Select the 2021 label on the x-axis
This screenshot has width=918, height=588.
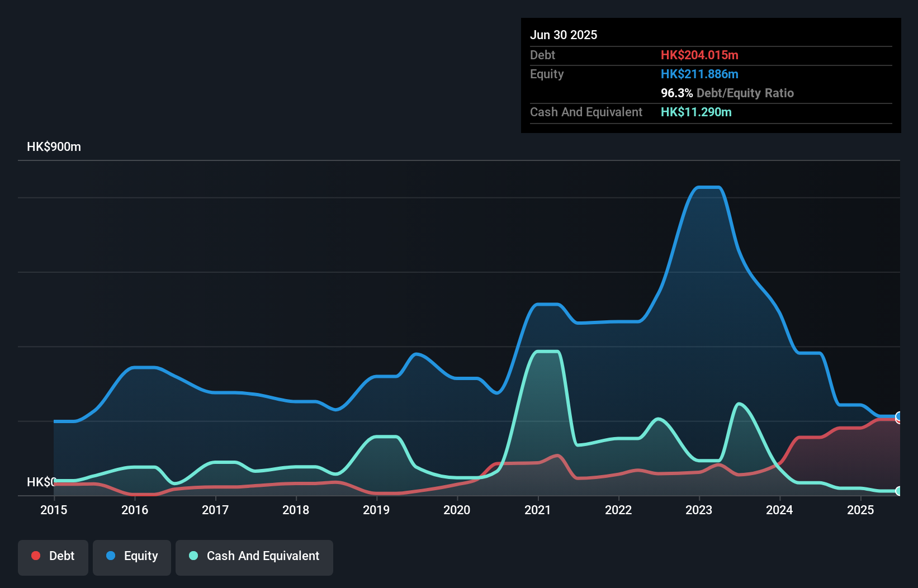(538, 510)
